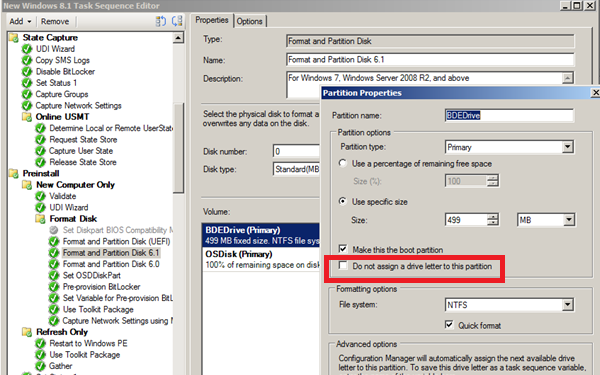The height and width of the screenshot is (375, 600).
Task: Click the disabled icon beside Set Diskpart BIOS Compatibility
Action: point(54,230)
